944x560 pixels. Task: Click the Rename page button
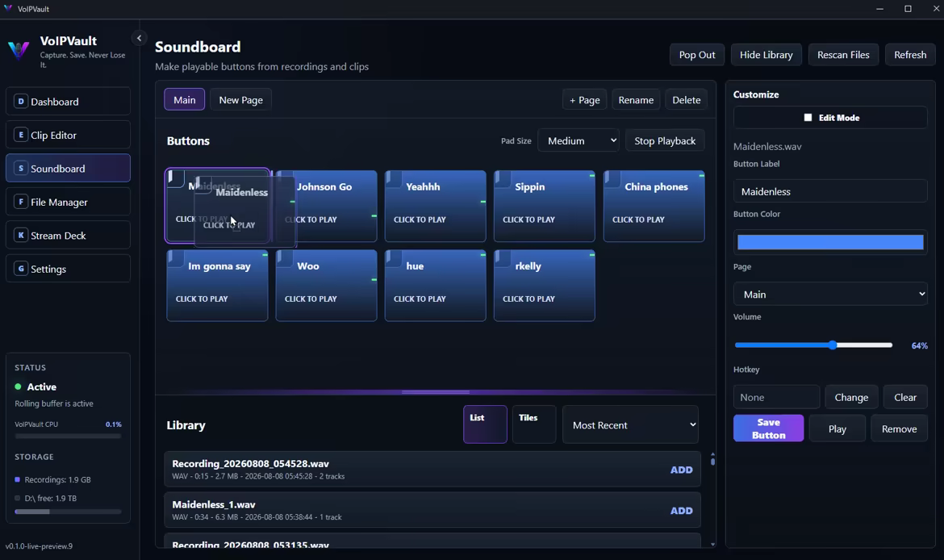[x=636, y=100]
